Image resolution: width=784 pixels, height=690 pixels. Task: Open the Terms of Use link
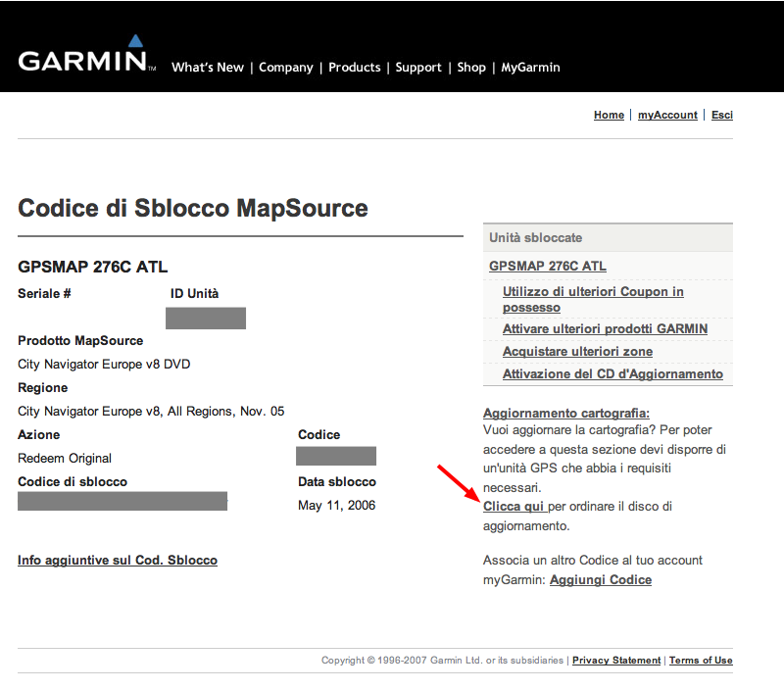(x=701, y=661)
